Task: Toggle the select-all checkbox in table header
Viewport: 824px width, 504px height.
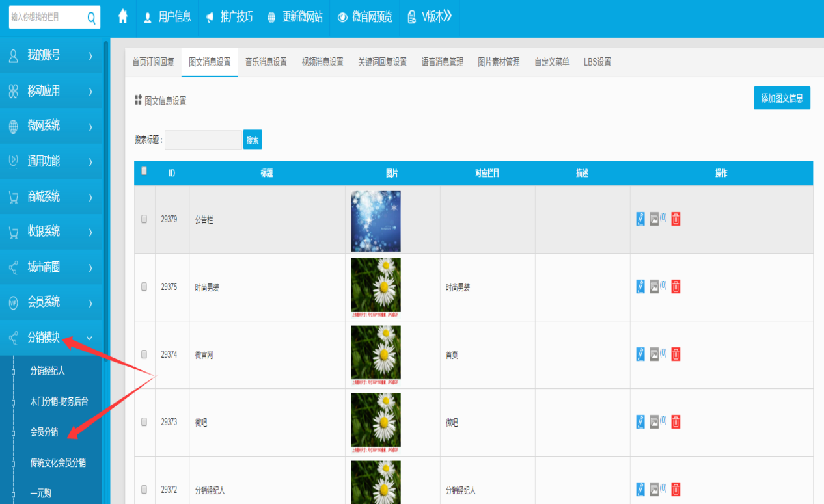Action: tap(144, 171)
